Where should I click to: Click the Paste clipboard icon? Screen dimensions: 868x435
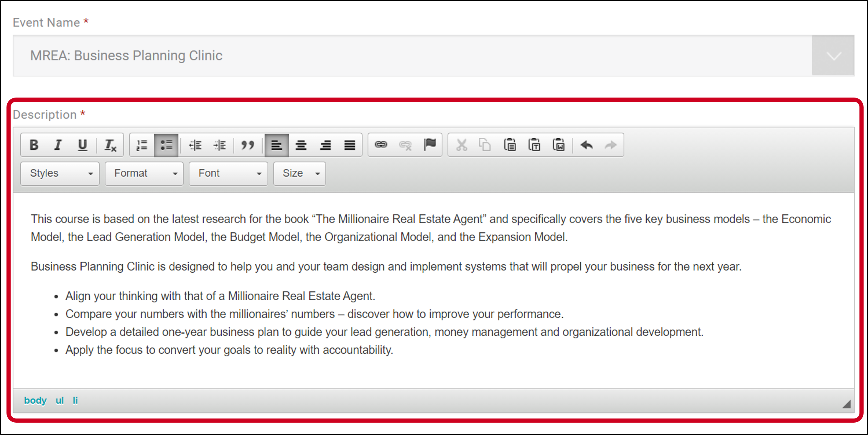(510, 145)
